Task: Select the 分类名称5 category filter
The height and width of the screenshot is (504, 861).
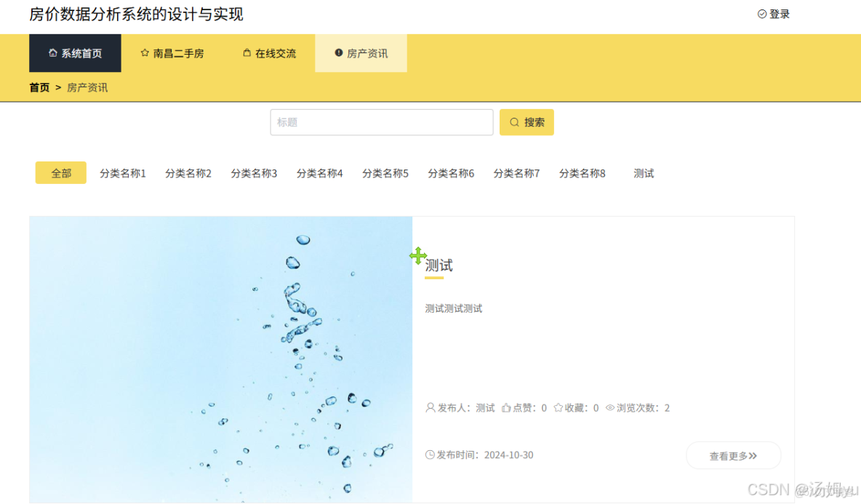Action: tap(385, 172)
